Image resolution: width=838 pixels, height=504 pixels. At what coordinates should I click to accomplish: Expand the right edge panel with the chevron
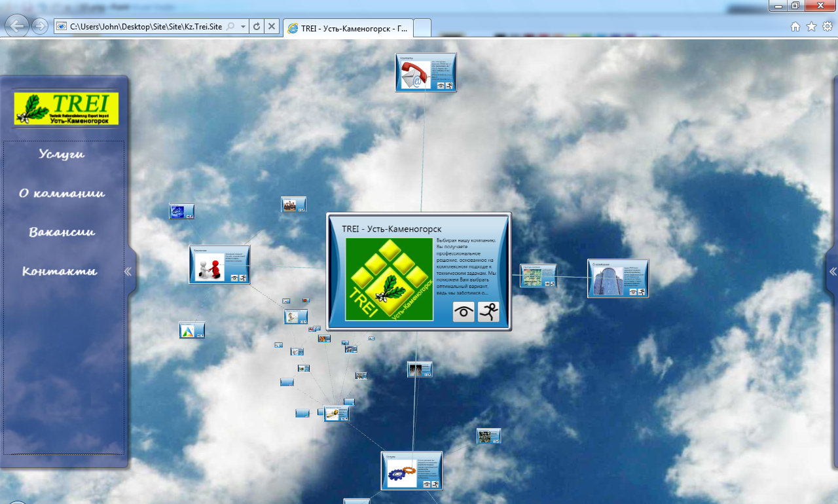click(833, 271)
